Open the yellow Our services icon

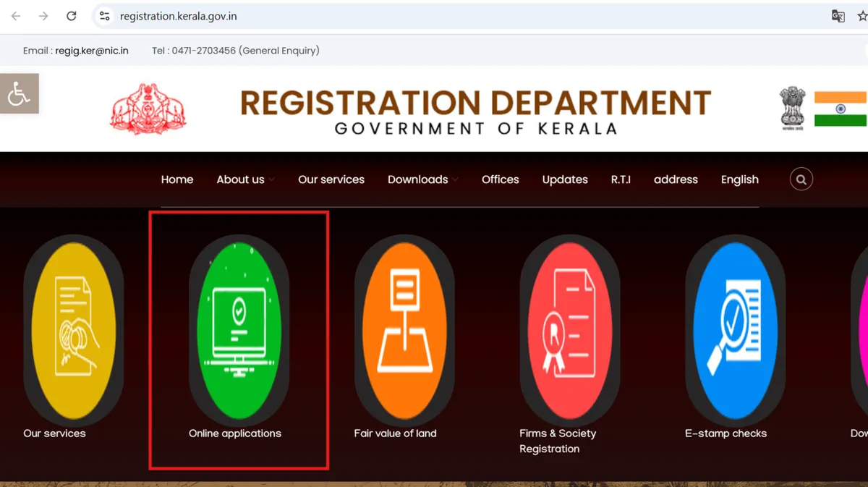coord(73,330)
